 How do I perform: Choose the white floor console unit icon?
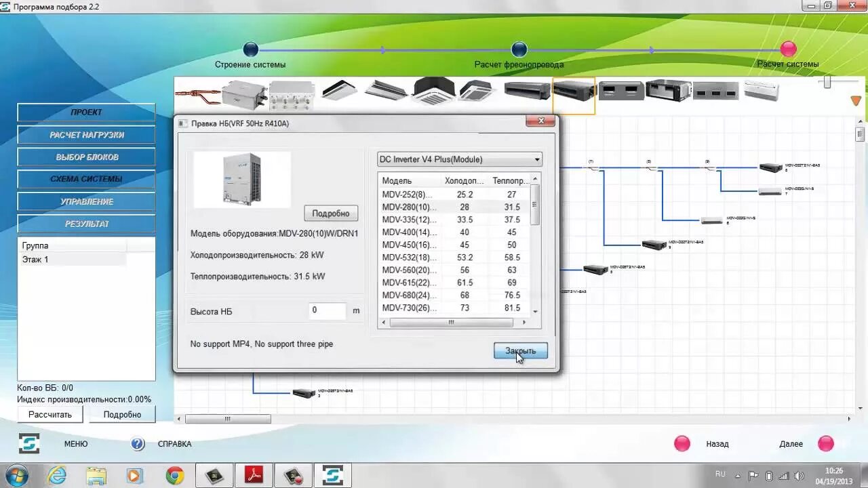pos(762,90)
